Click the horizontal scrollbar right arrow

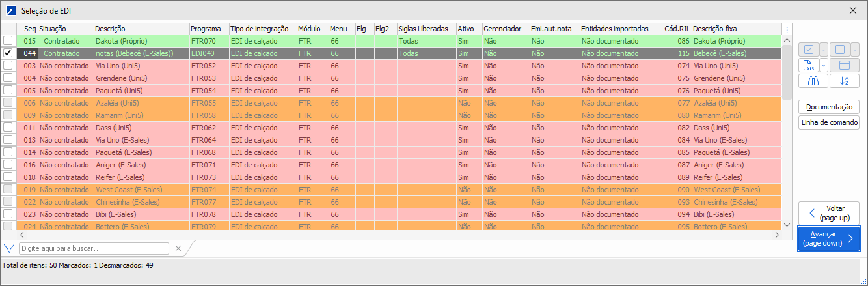(776, 235)
